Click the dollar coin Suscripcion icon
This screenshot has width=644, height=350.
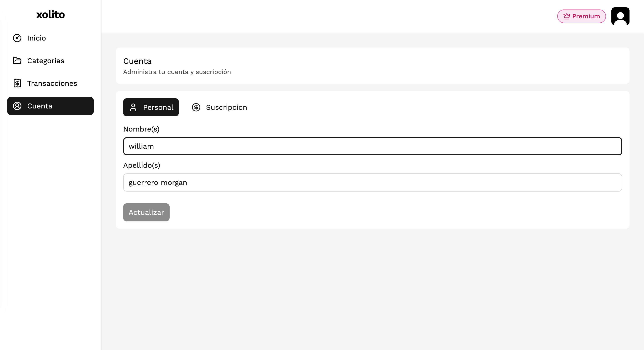[196, 107]
